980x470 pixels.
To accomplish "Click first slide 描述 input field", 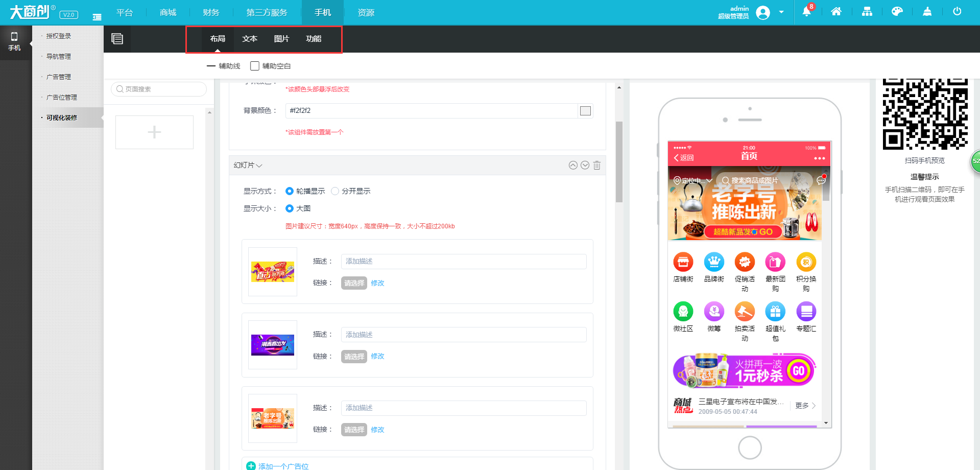I will click(464, 261).
